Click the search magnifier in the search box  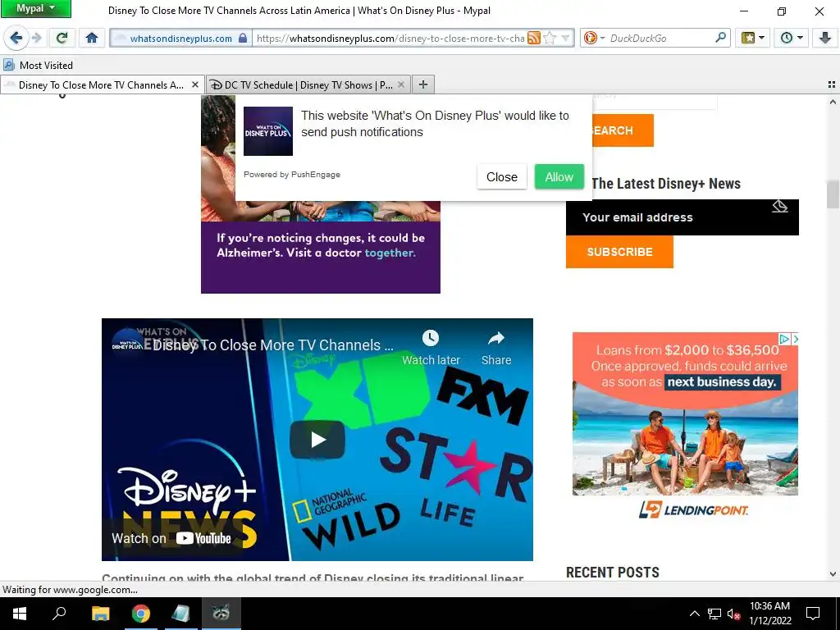tap(720, 38)
